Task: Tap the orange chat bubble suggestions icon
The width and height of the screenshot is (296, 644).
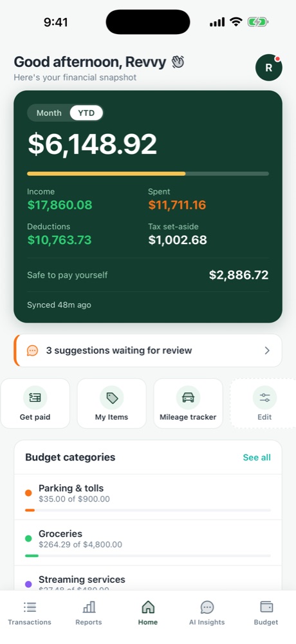Action: point(32,350)
